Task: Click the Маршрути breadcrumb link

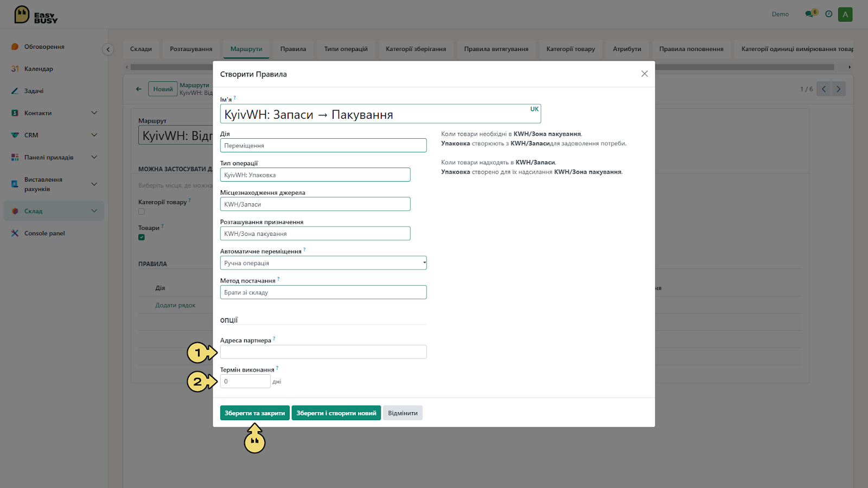Action: (194, 85)
